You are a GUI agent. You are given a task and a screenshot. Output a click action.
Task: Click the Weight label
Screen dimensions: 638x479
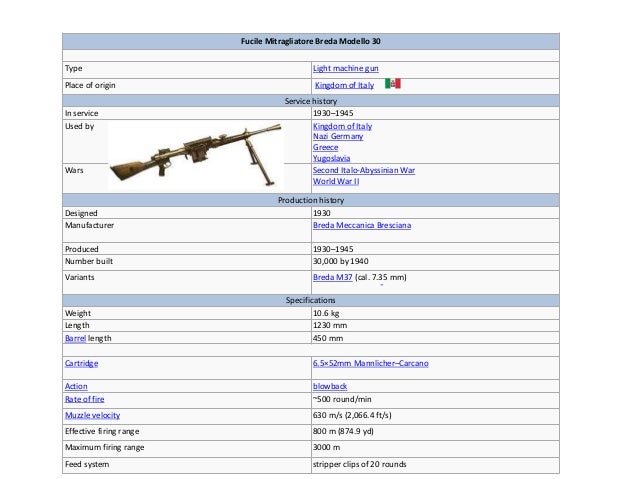click(78, 313)
